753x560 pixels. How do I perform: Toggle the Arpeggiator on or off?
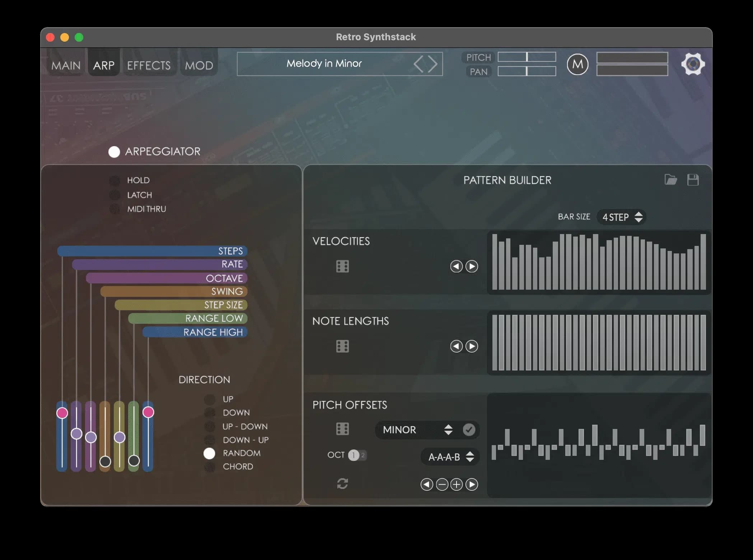click(114, 152)
